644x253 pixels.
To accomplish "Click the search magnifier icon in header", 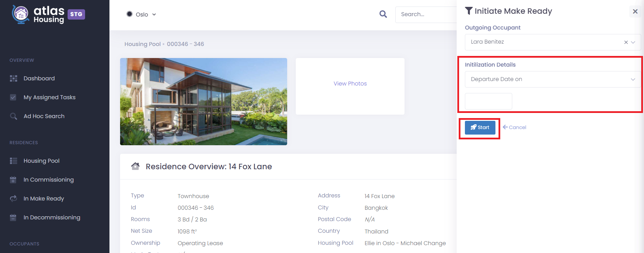I will (x=383, y=14).
